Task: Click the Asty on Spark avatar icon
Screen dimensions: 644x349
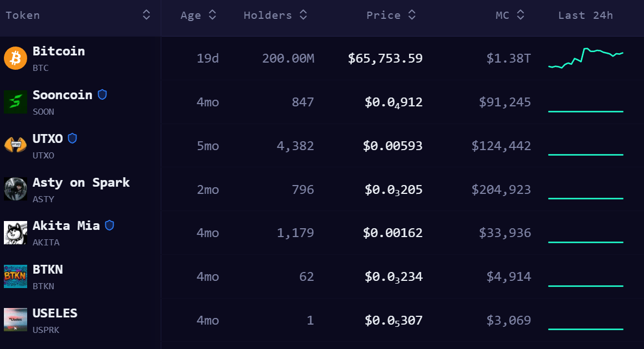Action: pyautogui.click(x=16, y=189)
